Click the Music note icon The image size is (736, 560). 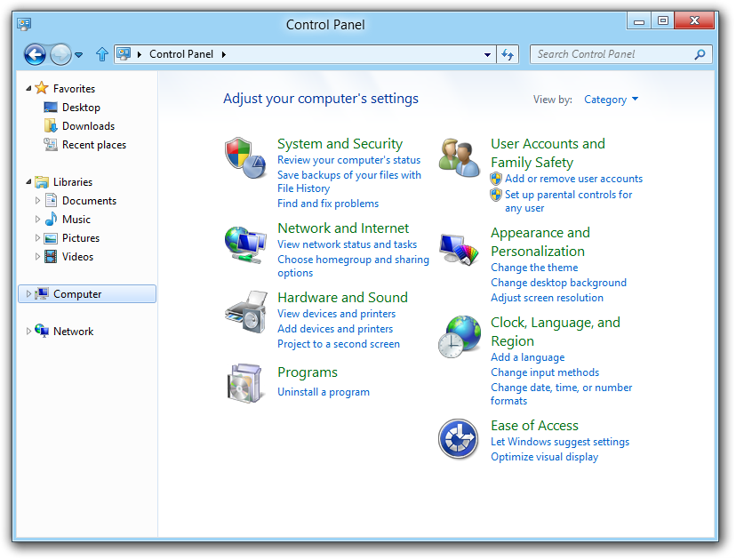[x=51, y=219]
